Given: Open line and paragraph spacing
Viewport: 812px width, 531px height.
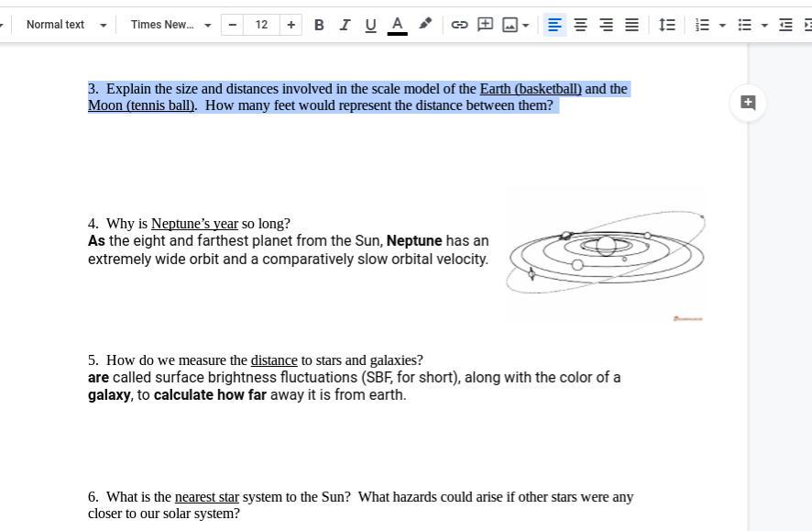Looking at the screenshot, I should click(x=667, y=25).
